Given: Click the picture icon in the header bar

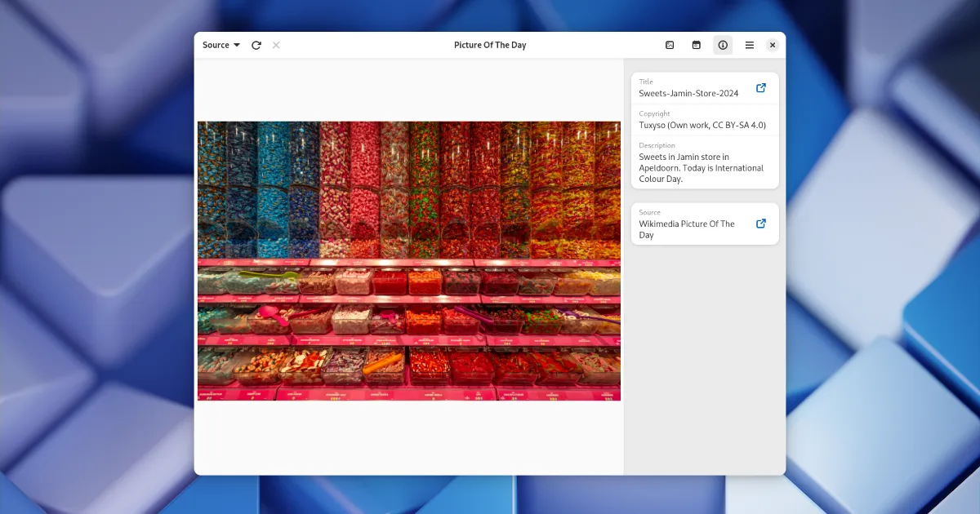Looking at the screenshot, I should [670, 45].
